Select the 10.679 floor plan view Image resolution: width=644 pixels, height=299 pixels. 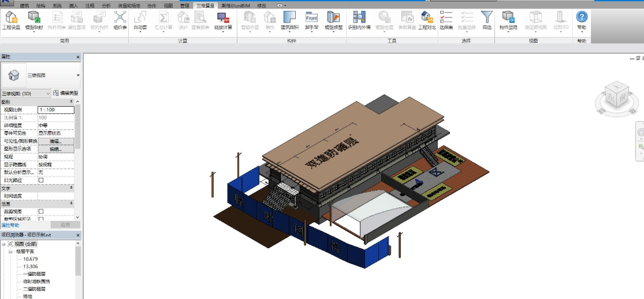click(x=31, y=259)
